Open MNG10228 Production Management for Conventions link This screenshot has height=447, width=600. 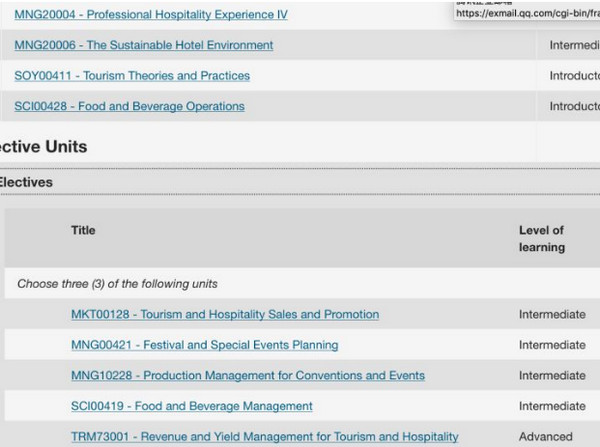coord(248,376)
